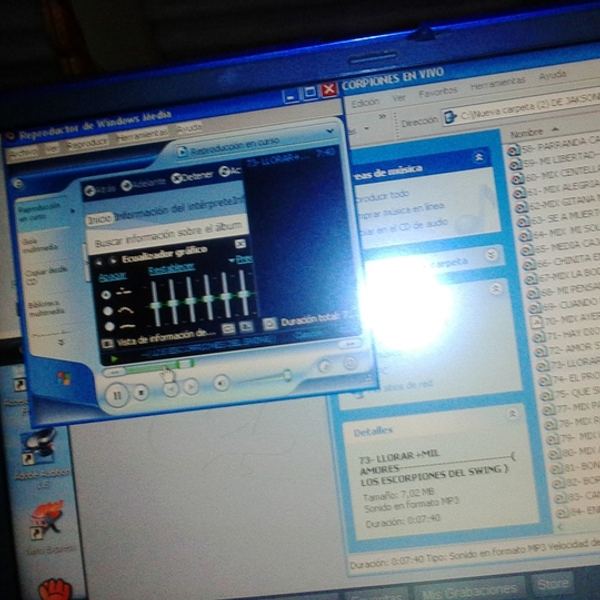
Task: Select file 62-MIX GITANA
Action: 558,202
